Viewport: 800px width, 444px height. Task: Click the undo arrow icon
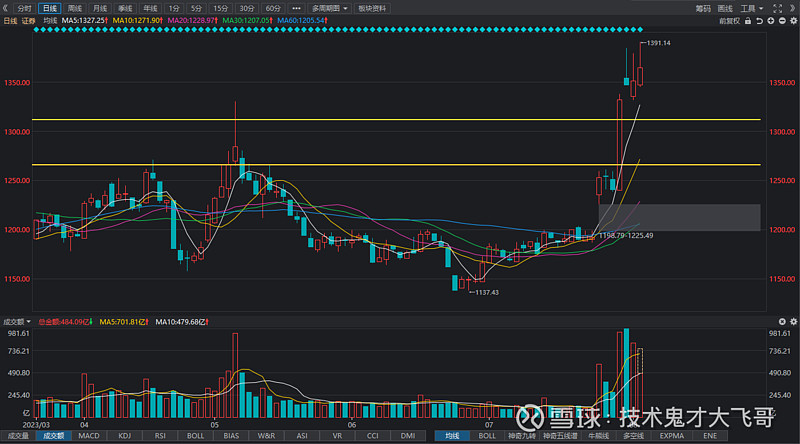coord(759,21)
